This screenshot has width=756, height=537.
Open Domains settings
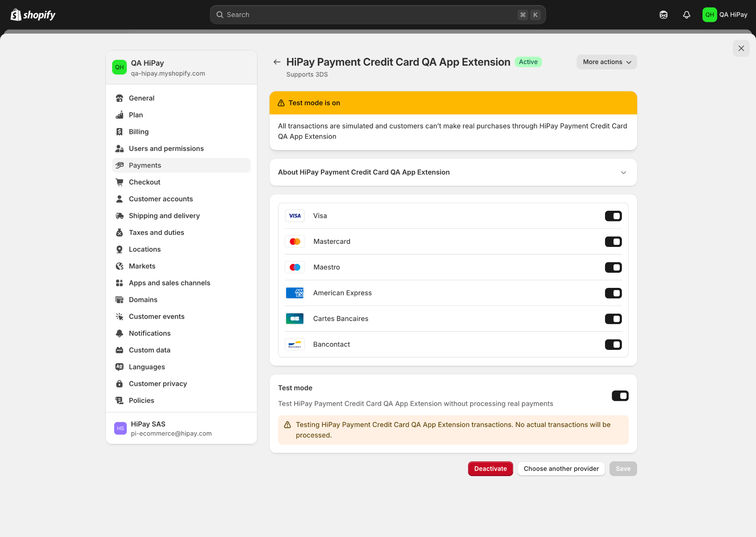click(181, 300)
